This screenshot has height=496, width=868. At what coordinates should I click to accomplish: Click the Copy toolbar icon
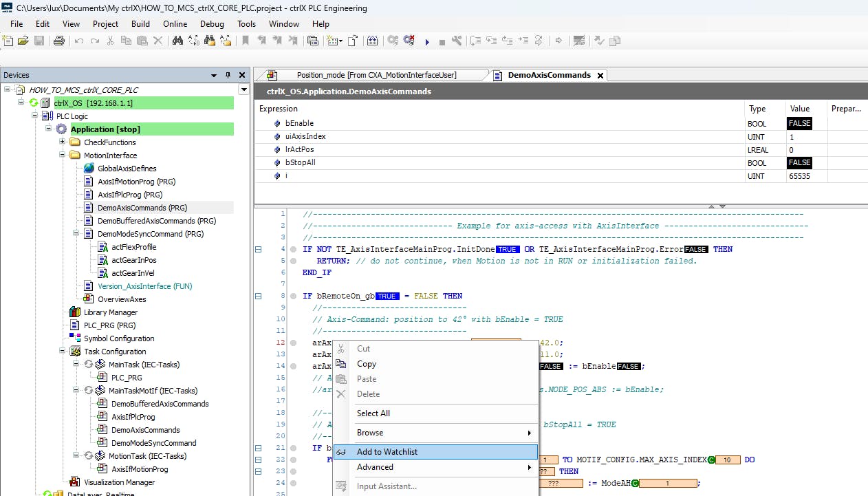click(126, 41)
